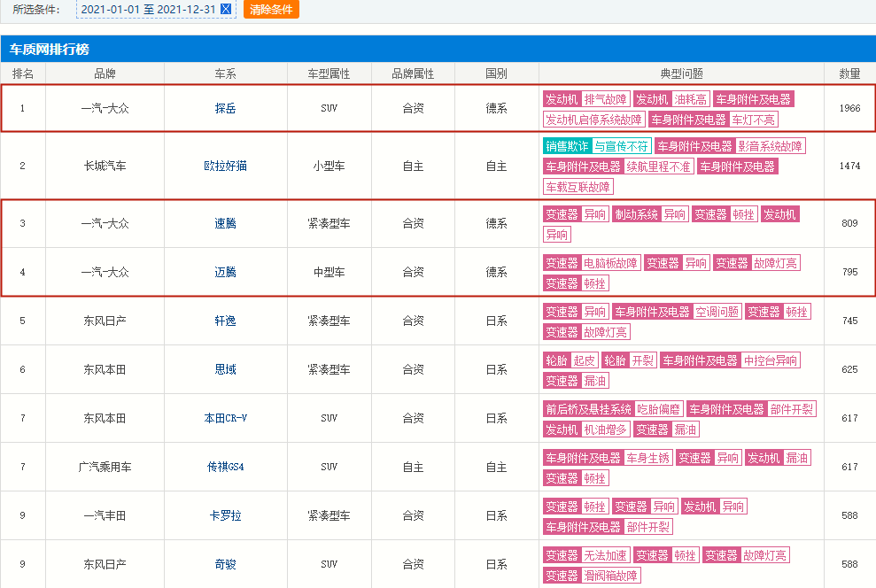Select the 车载互联故障 tag
This screenshot has height=588, width=876.
(578, 187)
